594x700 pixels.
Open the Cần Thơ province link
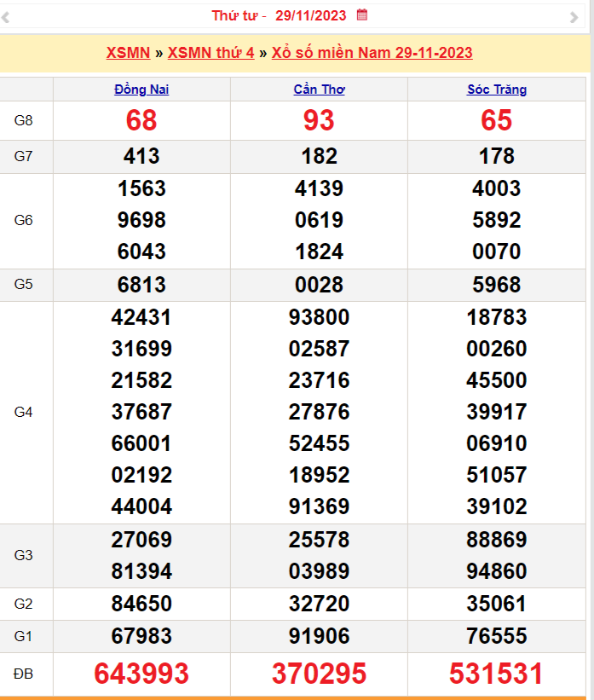[319, 90]
